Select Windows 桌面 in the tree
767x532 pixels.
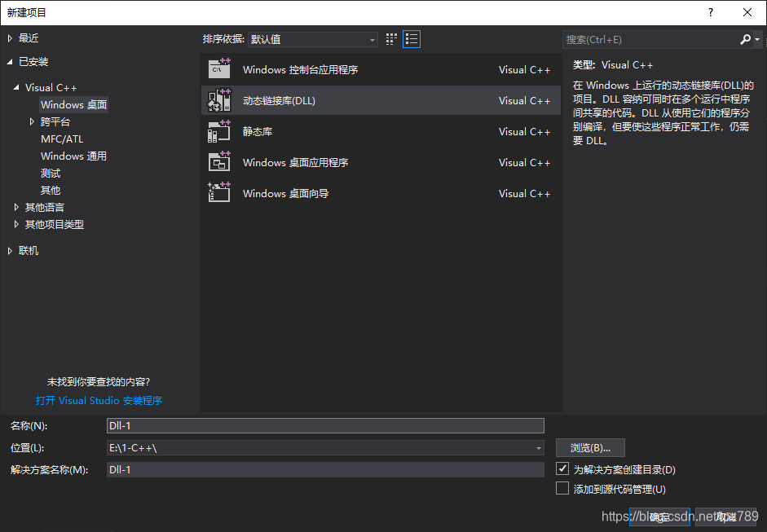pyautogui.click(x=74, y=104)
